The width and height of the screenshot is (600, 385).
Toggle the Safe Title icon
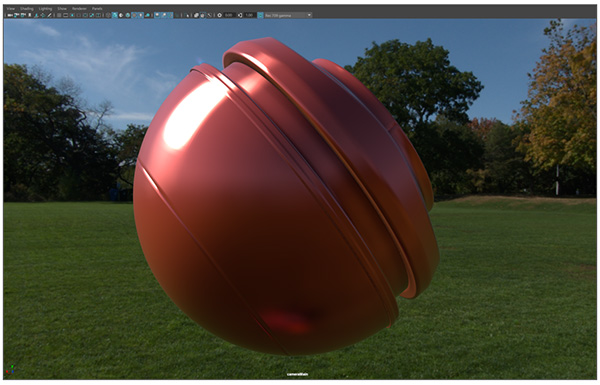click(97, 15)
